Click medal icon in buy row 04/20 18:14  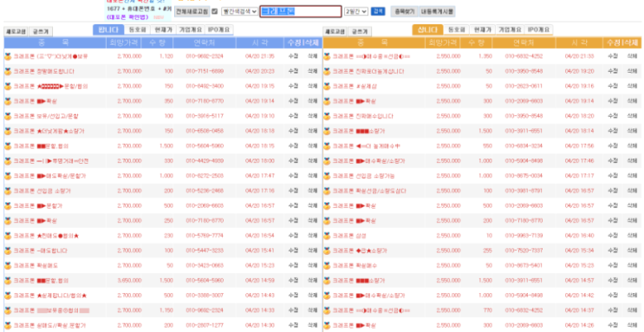[x=327, y=131]
